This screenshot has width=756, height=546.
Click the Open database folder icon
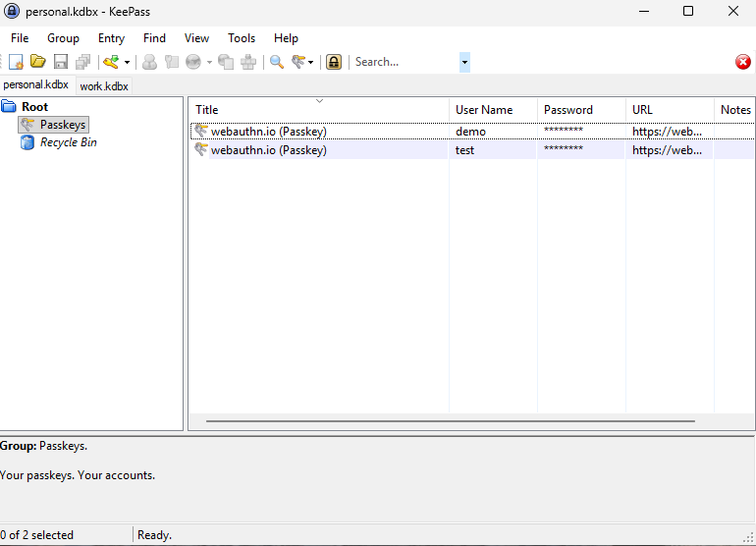[38, 62]
